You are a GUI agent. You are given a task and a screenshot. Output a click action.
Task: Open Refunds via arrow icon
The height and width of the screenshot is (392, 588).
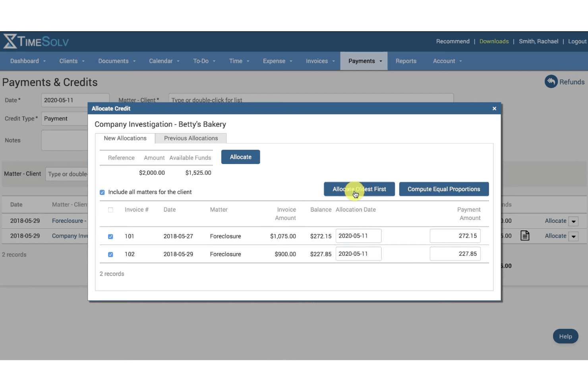click(551, 82)
